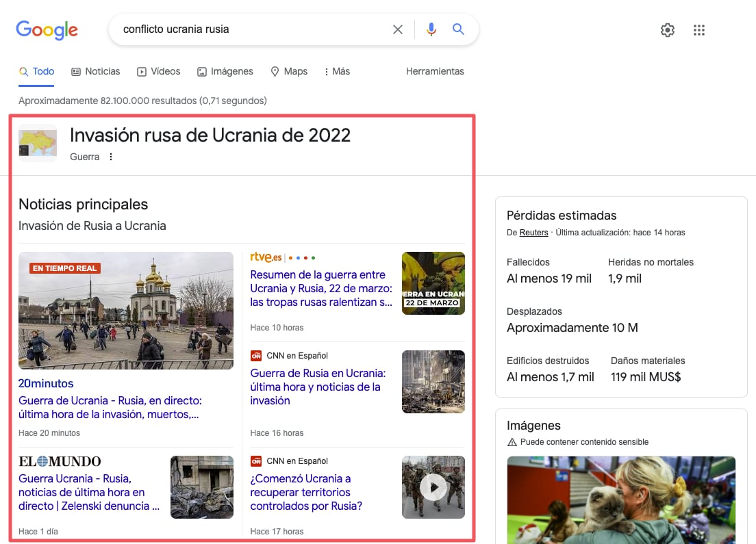The image size is (756, 544).
Task: Click the 'Al menos 1,7 mil' edificios value
Action: 550,377
